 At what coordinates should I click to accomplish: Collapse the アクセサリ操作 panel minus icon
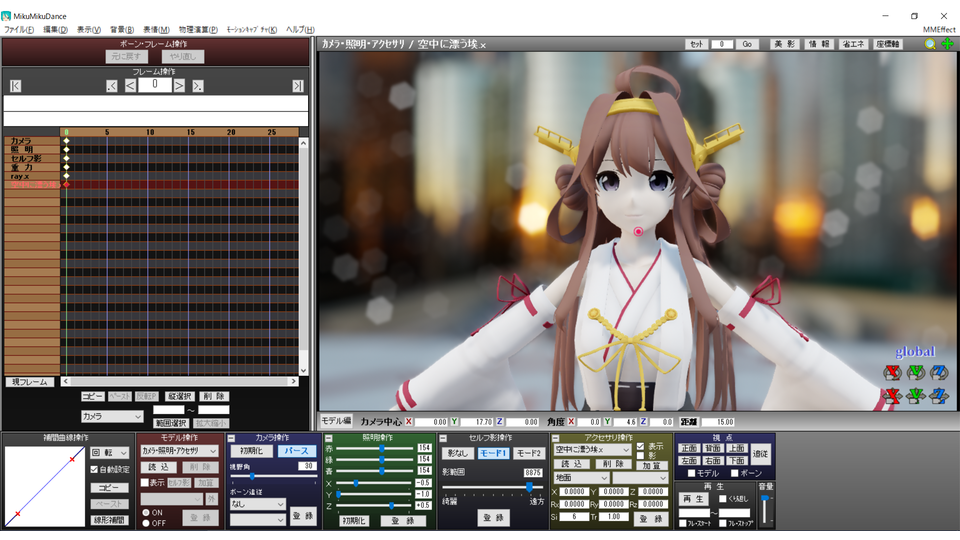pyautogui.click(x=555, y=438)
